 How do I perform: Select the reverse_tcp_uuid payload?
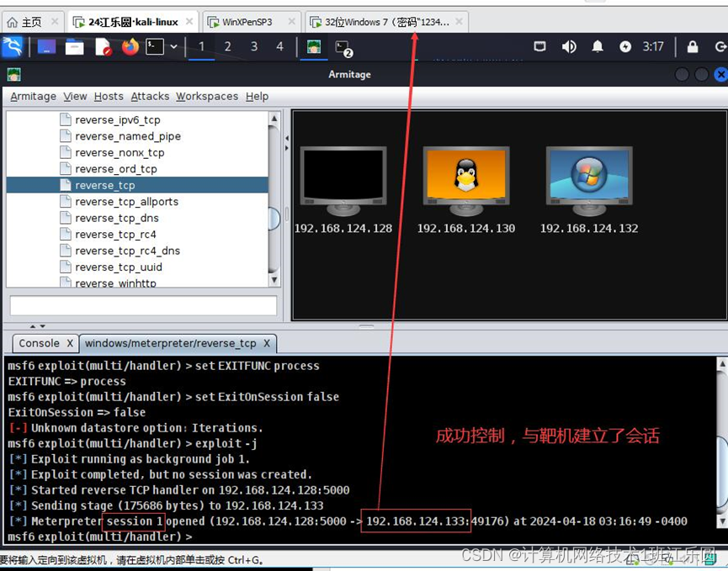[x=119, y=267]
